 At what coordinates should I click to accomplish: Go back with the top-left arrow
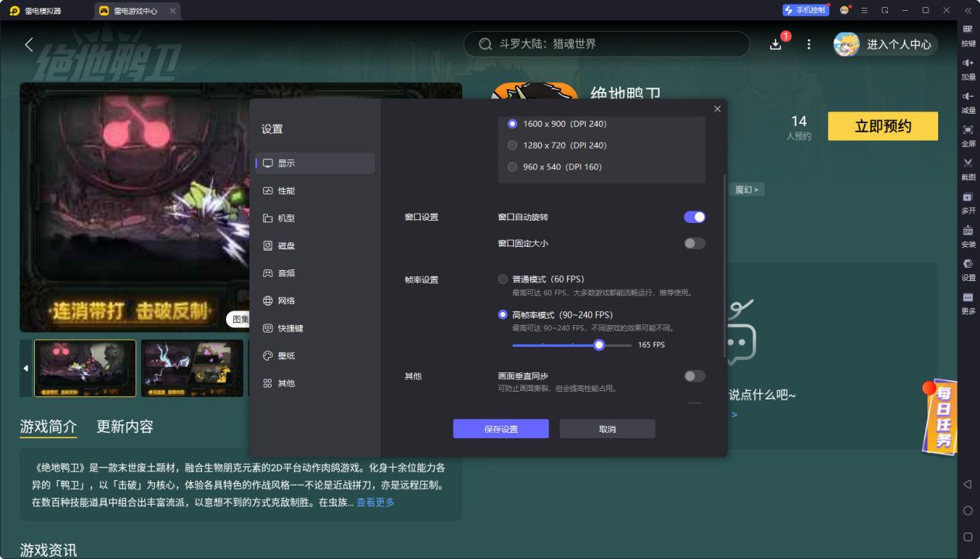click(x=29, y=44)
